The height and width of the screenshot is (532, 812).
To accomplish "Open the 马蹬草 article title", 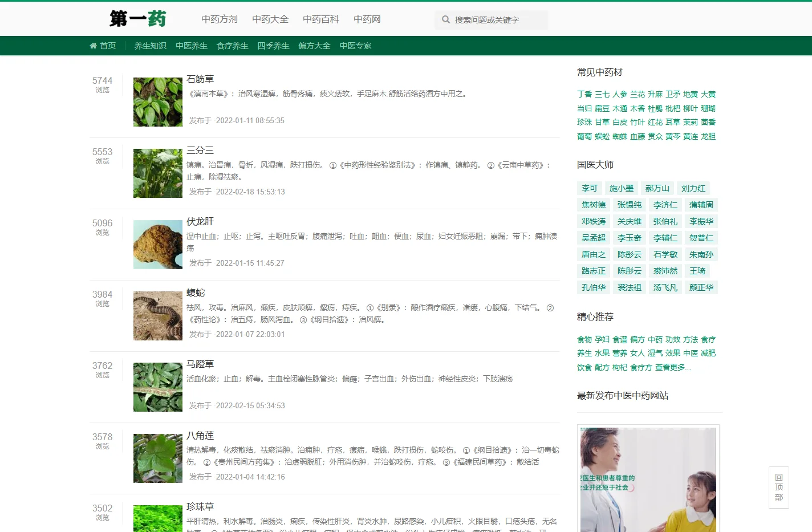I will [x=200, y=364].
